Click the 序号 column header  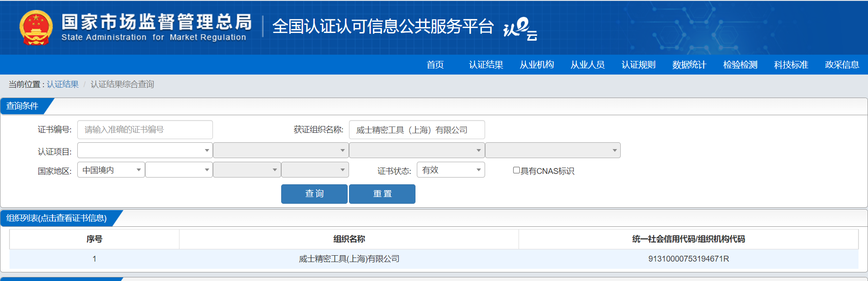(94, 239)
